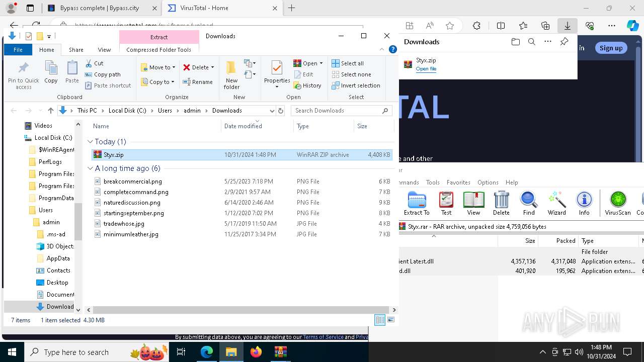Screen dimensions: 644x362
Task: Click the horizontal scrollbar in Explorer
Action: [241, 310]
